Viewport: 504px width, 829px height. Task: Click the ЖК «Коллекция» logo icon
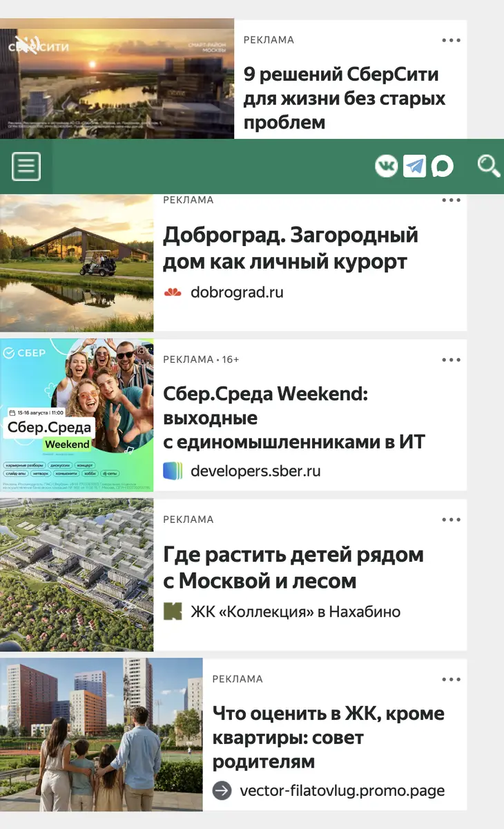173,611
